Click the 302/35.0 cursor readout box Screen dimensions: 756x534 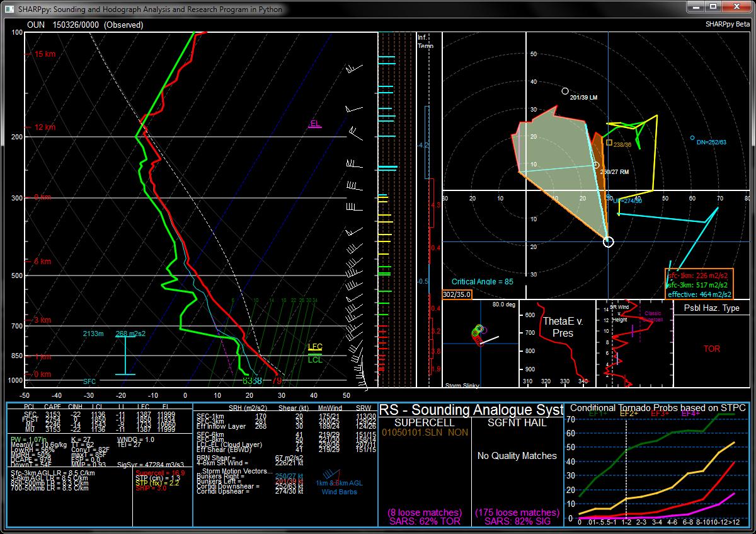[458, 294]
